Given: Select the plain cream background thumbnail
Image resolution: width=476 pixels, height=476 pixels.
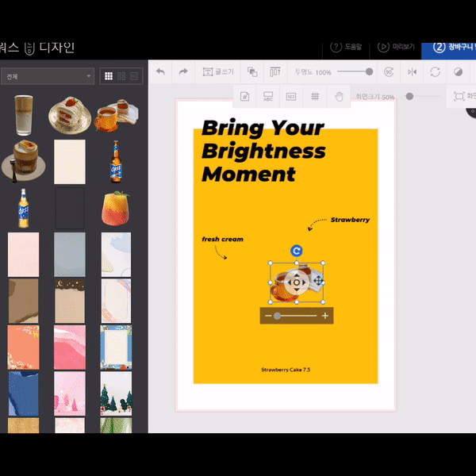Looking at the screenshot, I should coord(70,162).
